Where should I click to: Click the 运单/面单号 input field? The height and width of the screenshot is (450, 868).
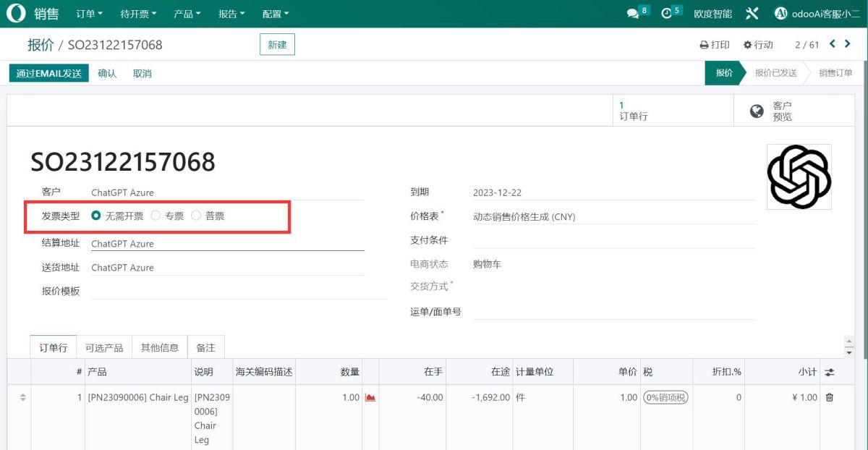click(x=613, y=312)
